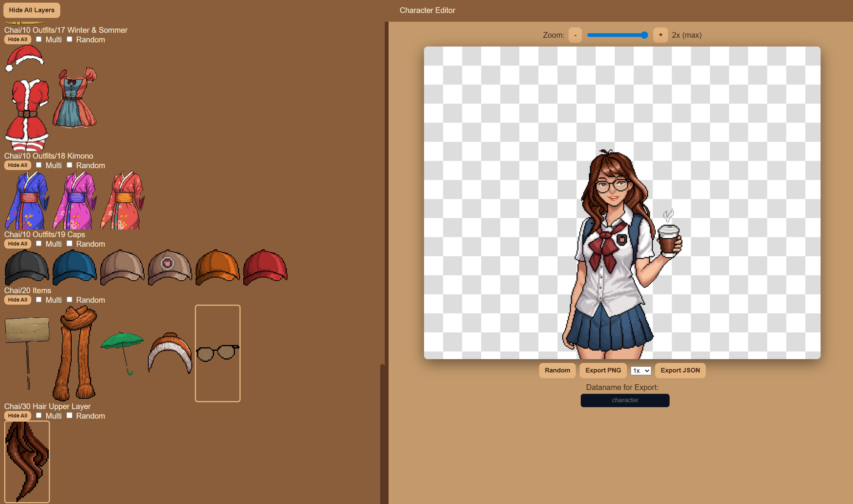Check Multi for Chai/20 Items
The image size is (853, 504).
point(39,300)
